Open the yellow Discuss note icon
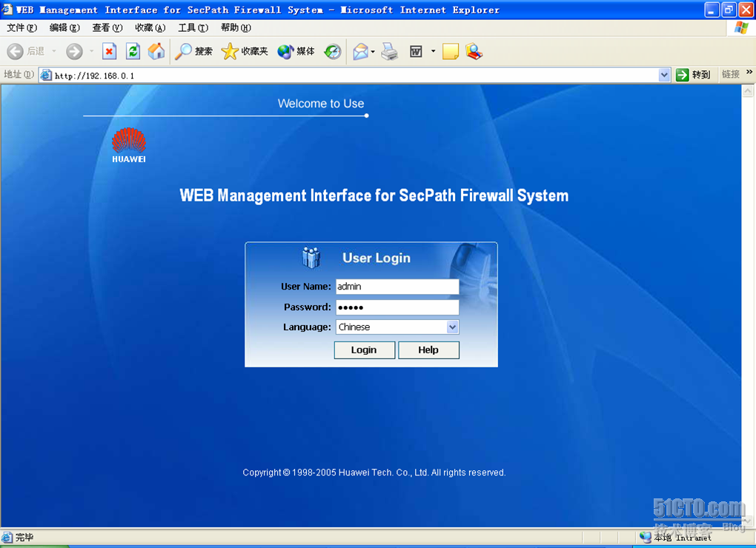The image size is (756, 548). pyautogui.click(x=451, y=51)
